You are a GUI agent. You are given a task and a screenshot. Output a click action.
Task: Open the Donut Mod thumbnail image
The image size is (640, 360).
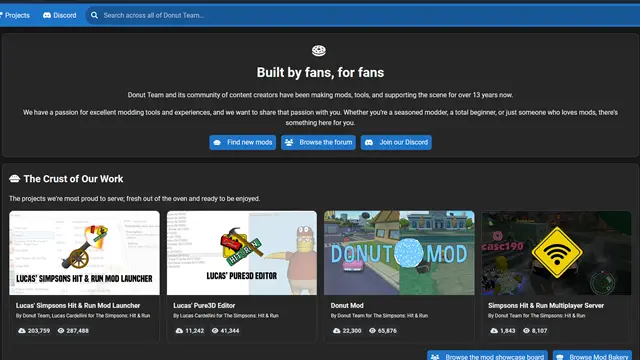click(x=399, y=253)
